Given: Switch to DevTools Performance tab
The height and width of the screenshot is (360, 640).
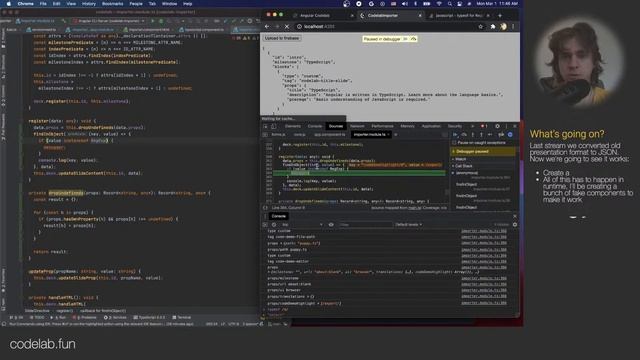Looking at the screenshot, I should tap(382, 127).
